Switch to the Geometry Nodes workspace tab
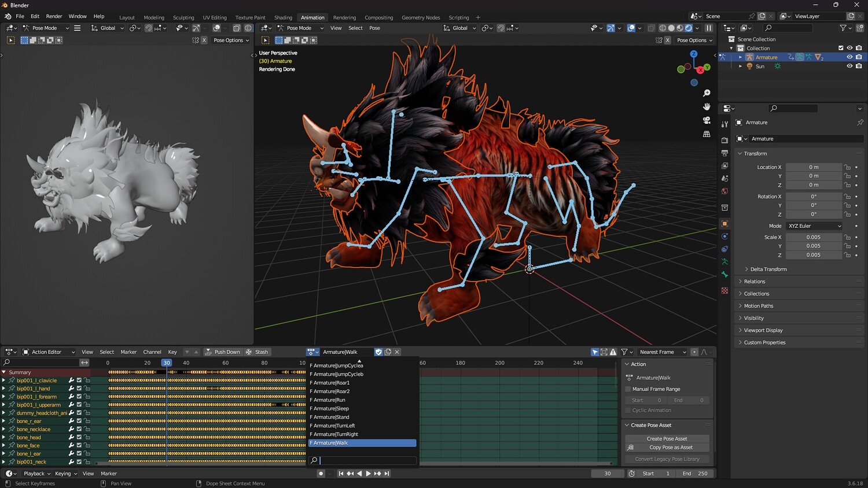The height and width of the screenshot is (488, 868). [421, 17]
